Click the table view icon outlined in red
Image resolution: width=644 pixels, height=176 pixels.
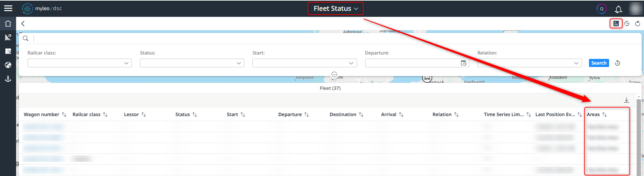616,24
